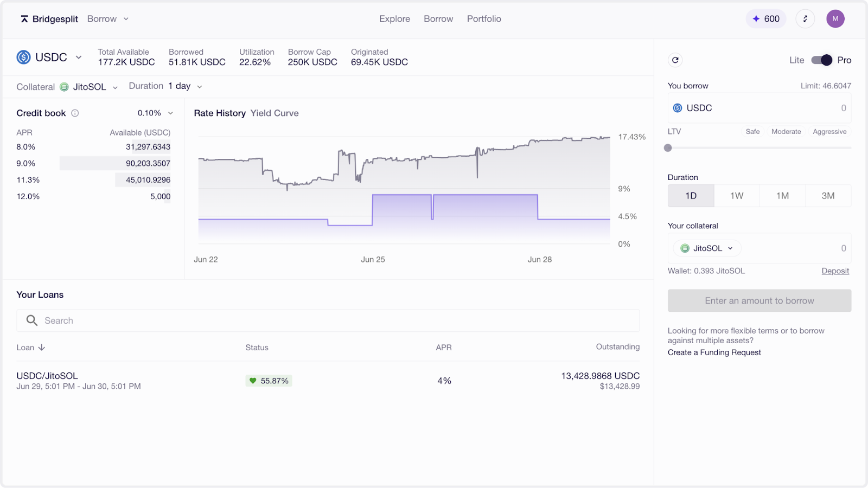Click the Limit: 46.6047 value
This screenshot has width=868, height=488.
click(826, 86)
